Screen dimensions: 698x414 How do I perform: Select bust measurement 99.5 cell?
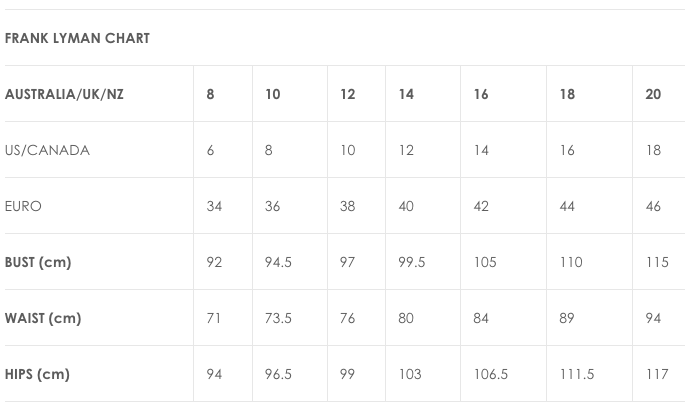412,262
